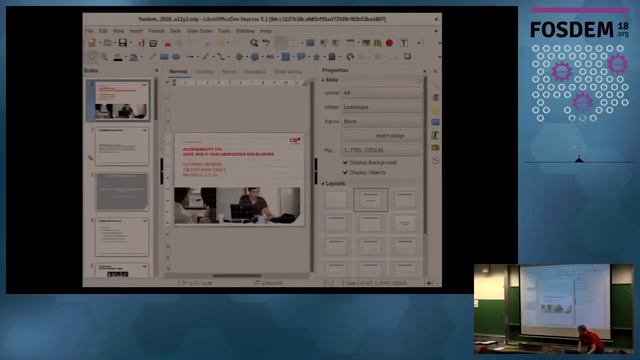Toggle the Display Background checkbox
The height and width of the screenshot is (360, 640).
[x=345, y=162]
